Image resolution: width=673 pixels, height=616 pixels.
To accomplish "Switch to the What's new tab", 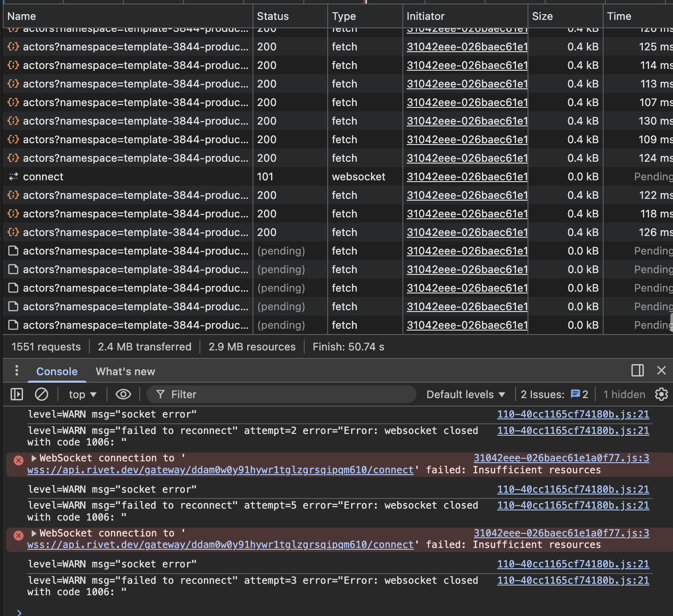I will 125,372.
